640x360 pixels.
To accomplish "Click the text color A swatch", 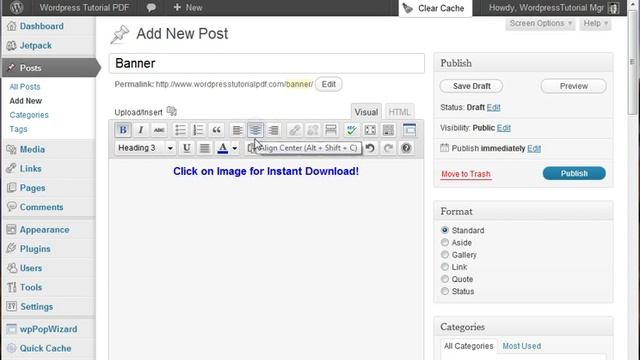I will [x=222, y=148].
